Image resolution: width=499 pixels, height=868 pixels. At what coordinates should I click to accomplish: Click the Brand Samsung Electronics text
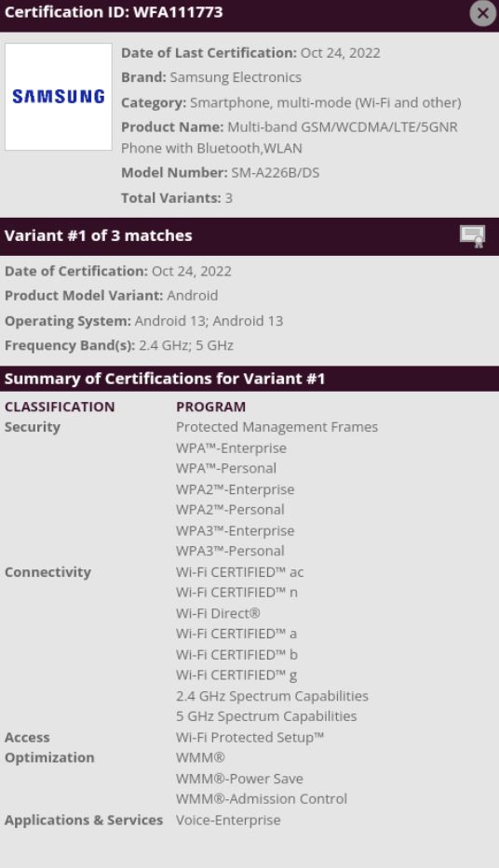(x=211, y=77)
